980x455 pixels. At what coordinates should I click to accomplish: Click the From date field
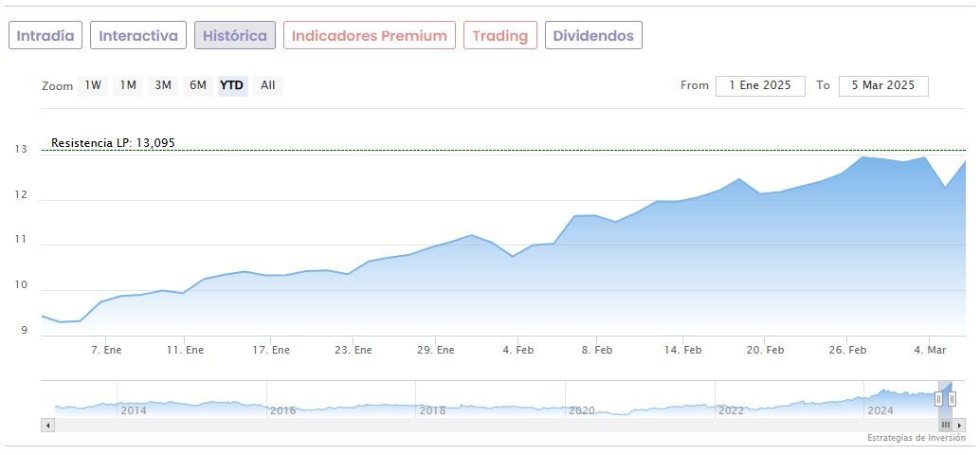(760, 85)
